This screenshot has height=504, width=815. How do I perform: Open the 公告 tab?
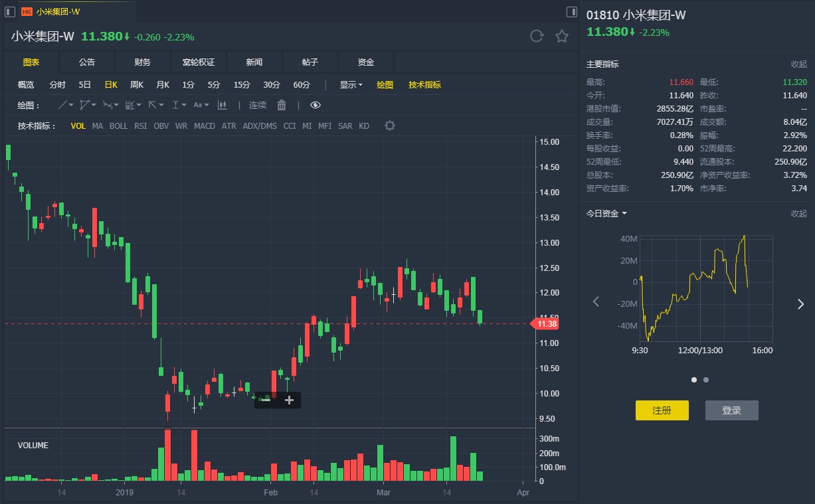click(x=86, y=62)
